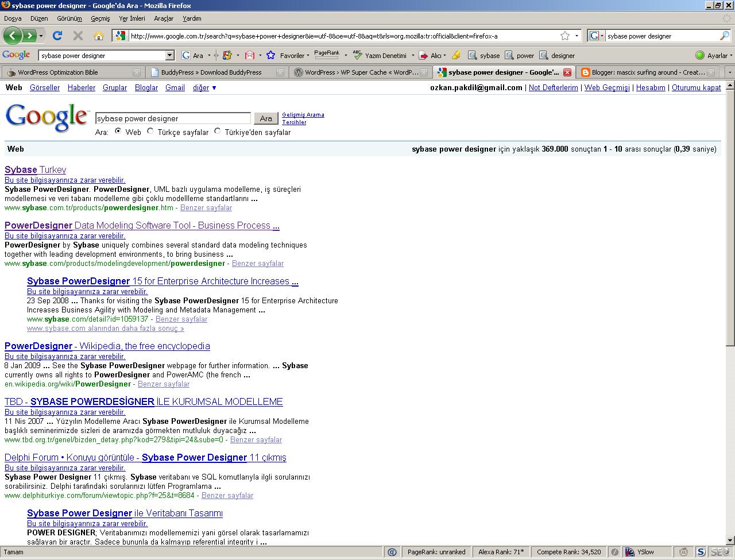Open YSlow from the status bar

click(639, 552)
